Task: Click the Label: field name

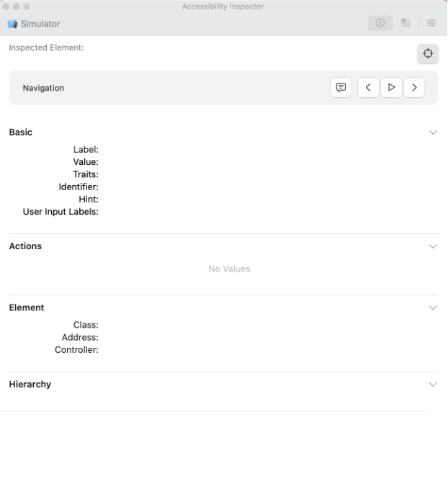Action: 86,149
